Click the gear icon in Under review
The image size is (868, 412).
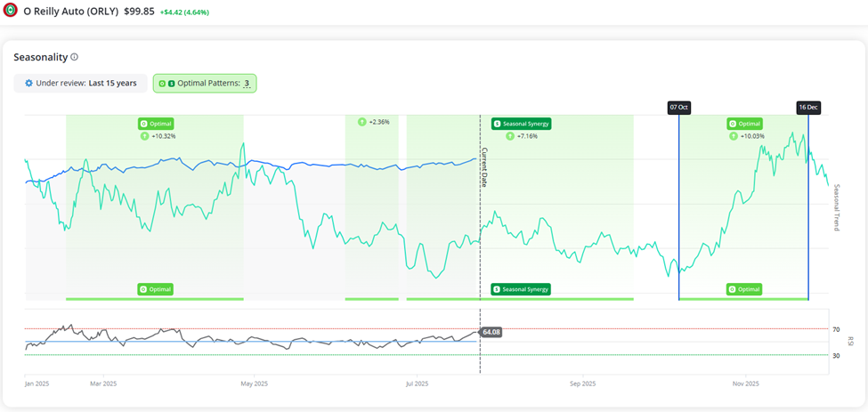click(x=28, y=83)
